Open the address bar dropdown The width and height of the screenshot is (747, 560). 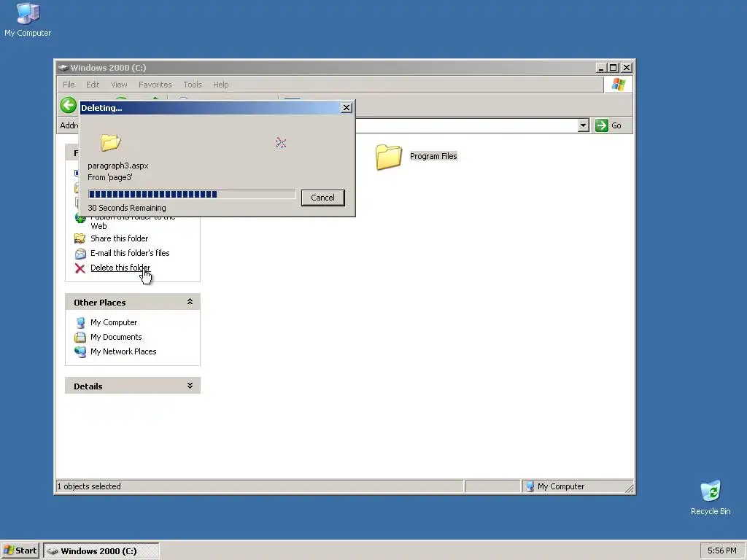coord(583,125)
